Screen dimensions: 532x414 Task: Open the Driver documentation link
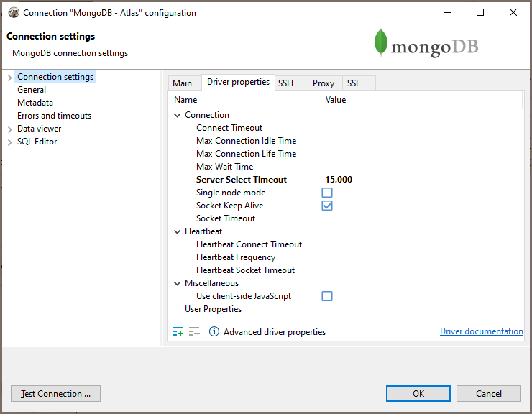pyautogui.click(x=481, y=331)
